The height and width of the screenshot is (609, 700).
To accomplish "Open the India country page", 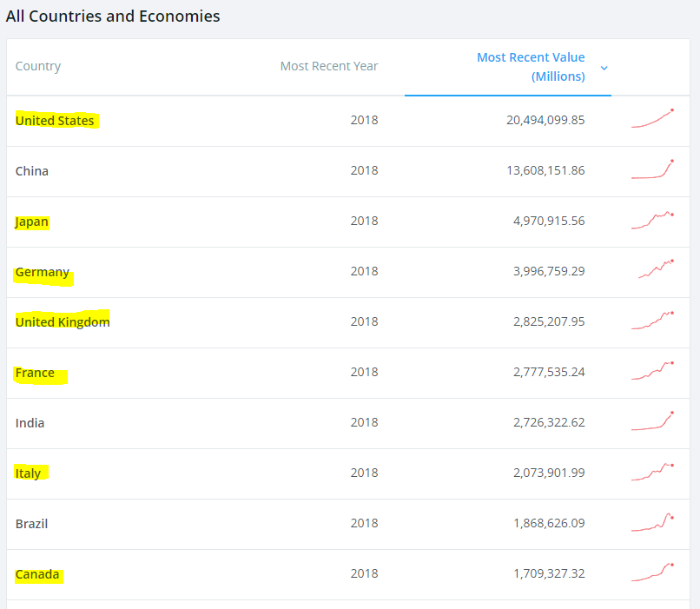I will click(30, 423).
